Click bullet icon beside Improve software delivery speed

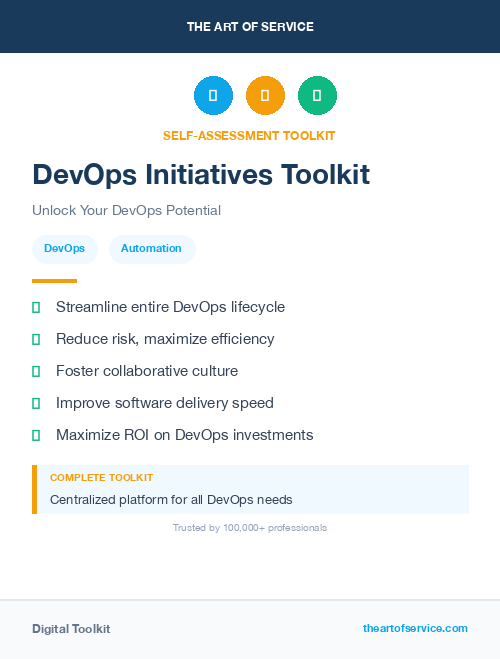[x=36, y=403]
